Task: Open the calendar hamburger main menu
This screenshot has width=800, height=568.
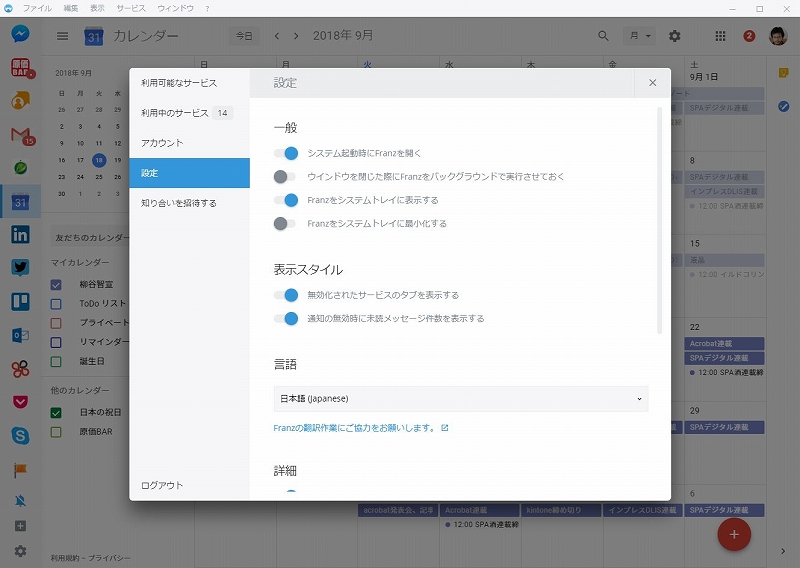Action: tap(62, 36)
